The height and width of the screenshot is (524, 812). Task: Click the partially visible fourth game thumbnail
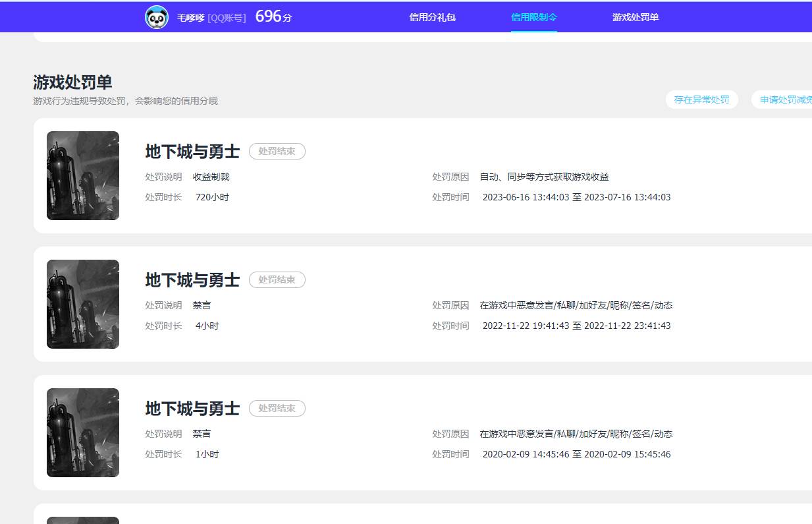(x=82, y=520)
